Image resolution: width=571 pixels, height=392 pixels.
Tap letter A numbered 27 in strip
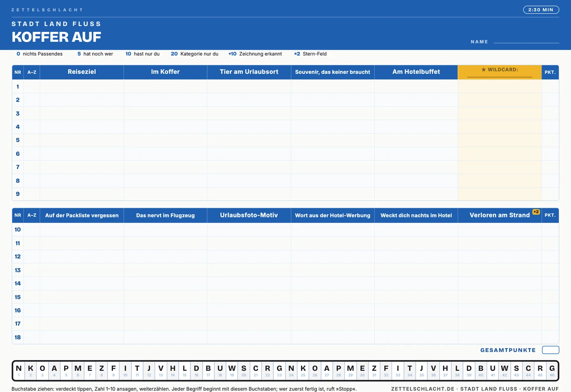pyautogui.click(x=327, y=370)
